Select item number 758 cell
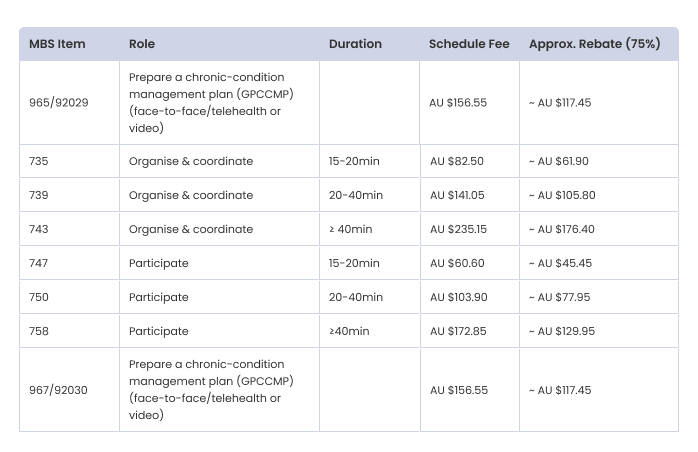698x452 pixels. [40, 331]
